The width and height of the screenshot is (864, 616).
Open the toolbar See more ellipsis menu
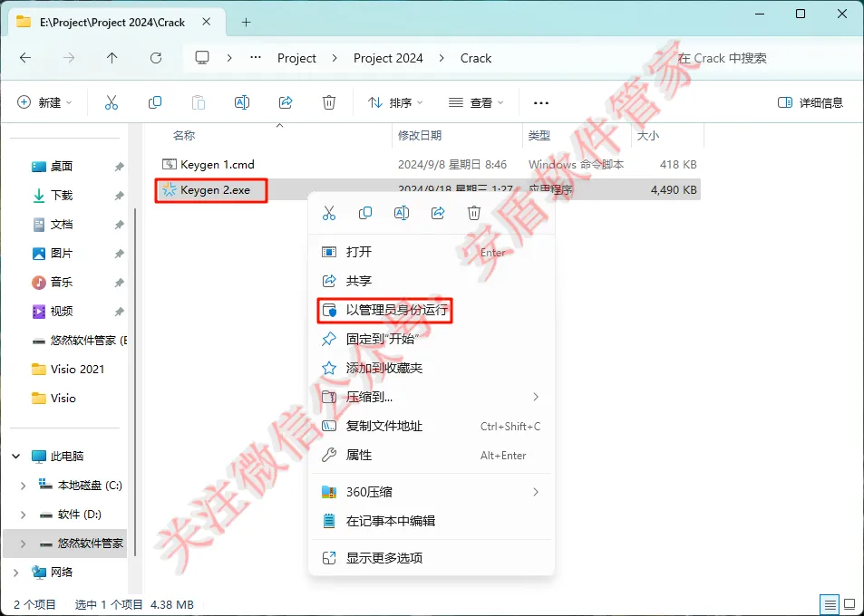[x=541, y=103]
